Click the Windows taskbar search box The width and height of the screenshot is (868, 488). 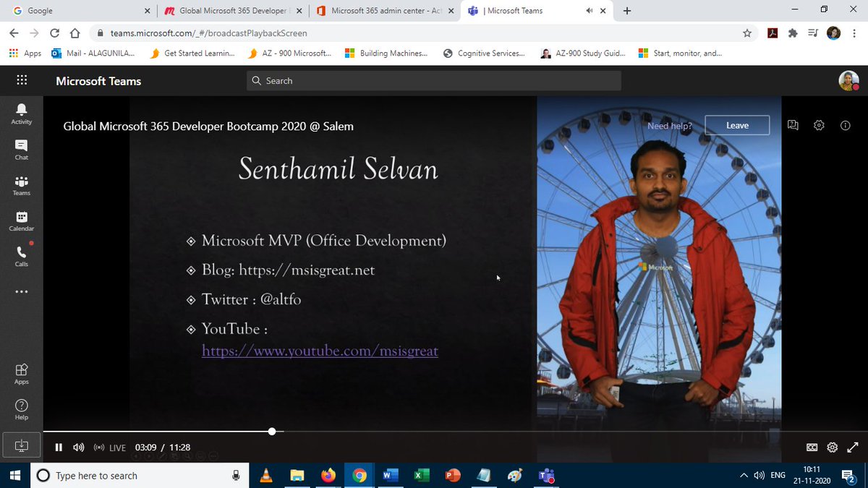click(139, 475)
